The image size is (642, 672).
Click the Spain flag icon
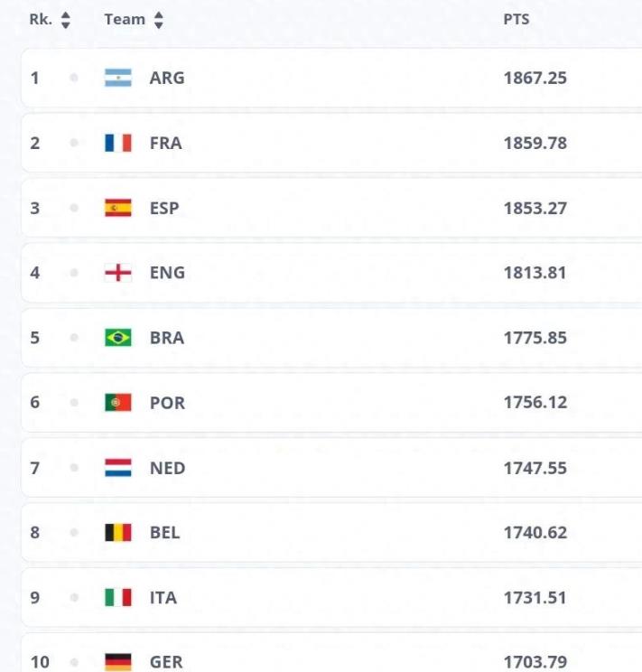[118, 208]
